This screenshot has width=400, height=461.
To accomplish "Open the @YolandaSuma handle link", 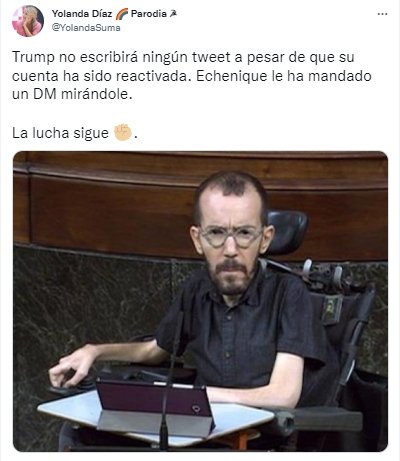I will tap(86, 28).
